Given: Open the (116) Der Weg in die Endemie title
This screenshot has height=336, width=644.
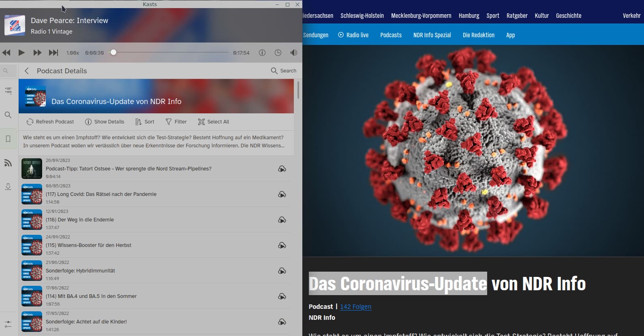Looking at the screenshot, I should (x=80, y=220).
